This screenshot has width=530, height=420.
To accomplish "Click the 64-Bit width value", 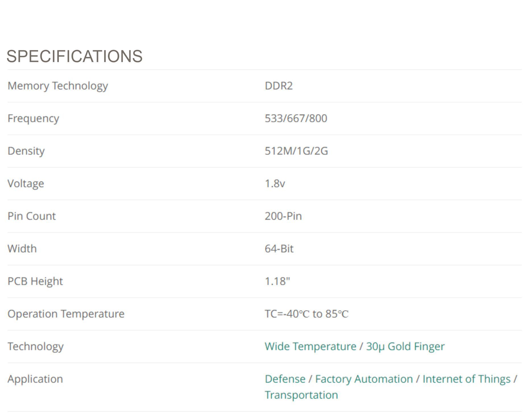I will 279,249.
